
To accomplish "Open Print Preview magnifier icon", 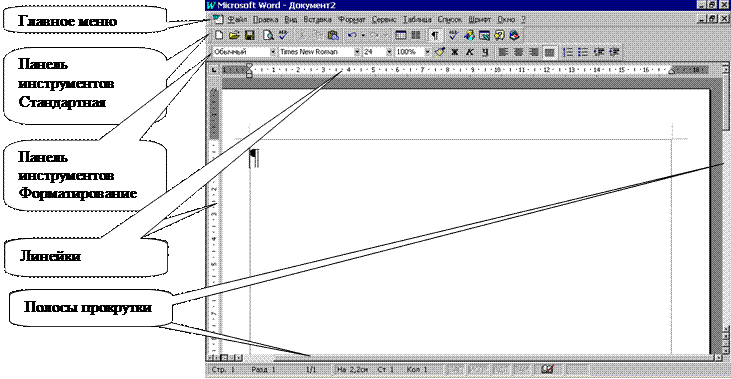I will point(268,35).
